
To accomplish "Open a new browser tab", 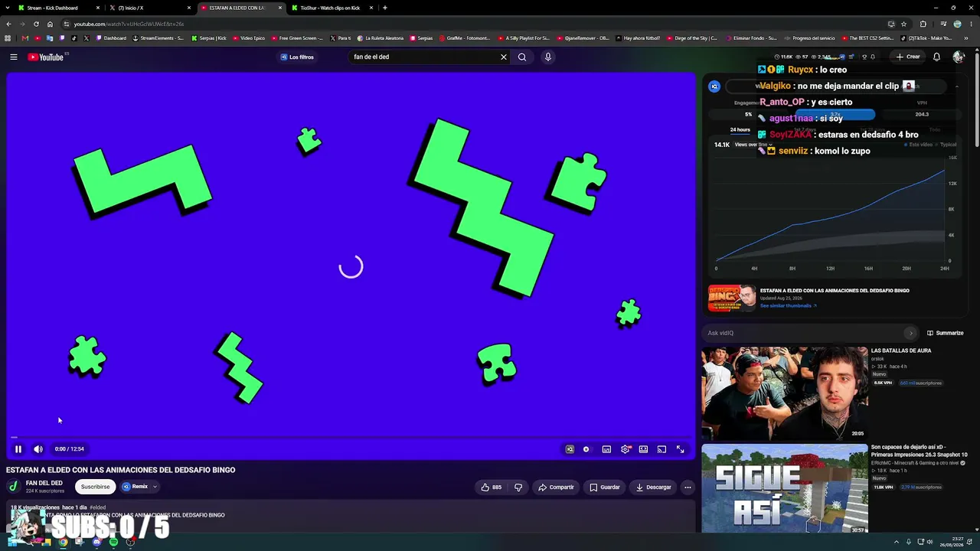I will tap(385, 8).
